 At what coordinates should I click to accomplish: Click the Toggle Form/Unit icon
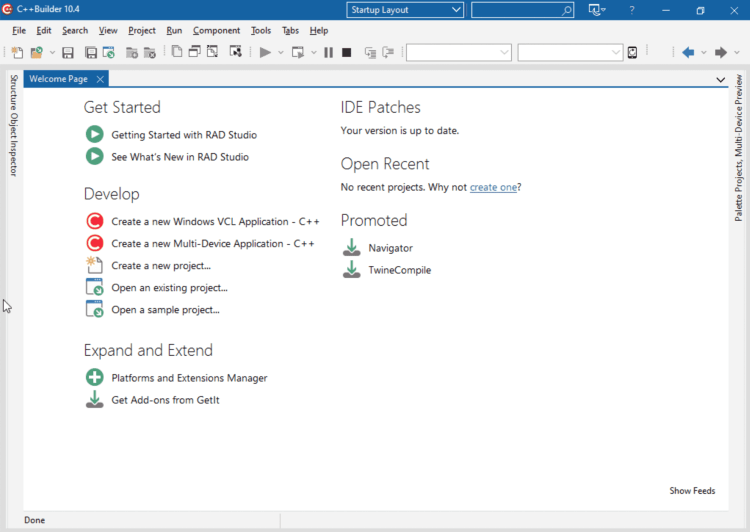212,52
